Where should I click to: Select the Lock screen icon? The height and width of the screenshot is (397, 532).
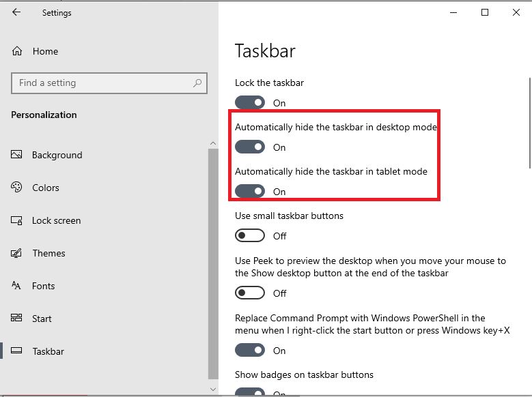(x=16, y=220)
